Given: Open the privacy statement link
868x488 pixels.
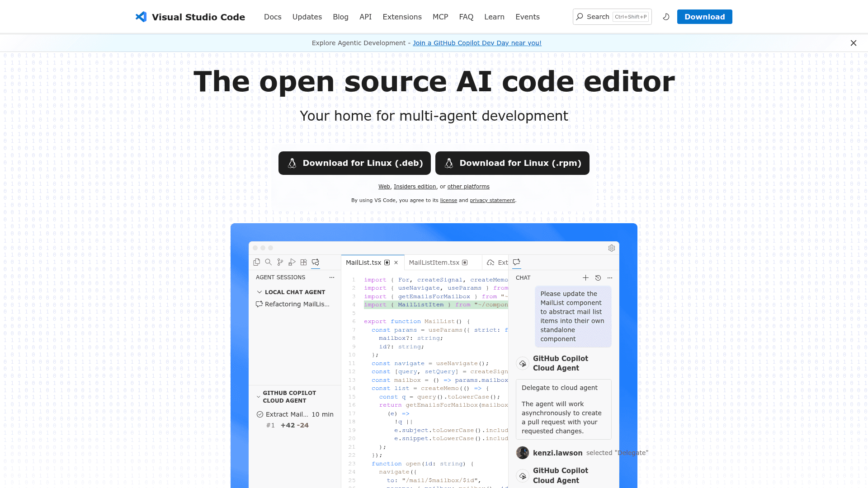Looking at the screenshot, I should pos(492,200).
